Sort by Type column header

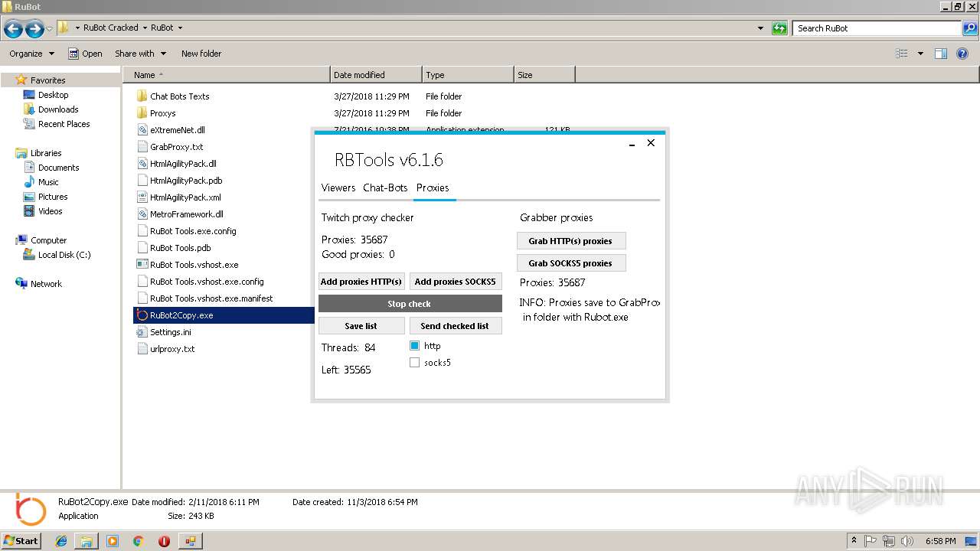468,75
